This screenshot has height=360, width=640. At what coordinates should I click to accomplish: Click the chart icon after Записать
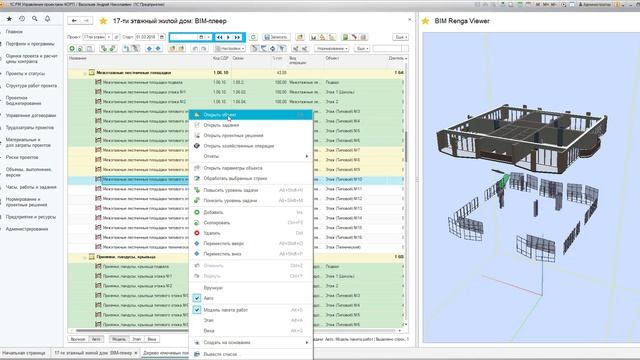[313, 37]
